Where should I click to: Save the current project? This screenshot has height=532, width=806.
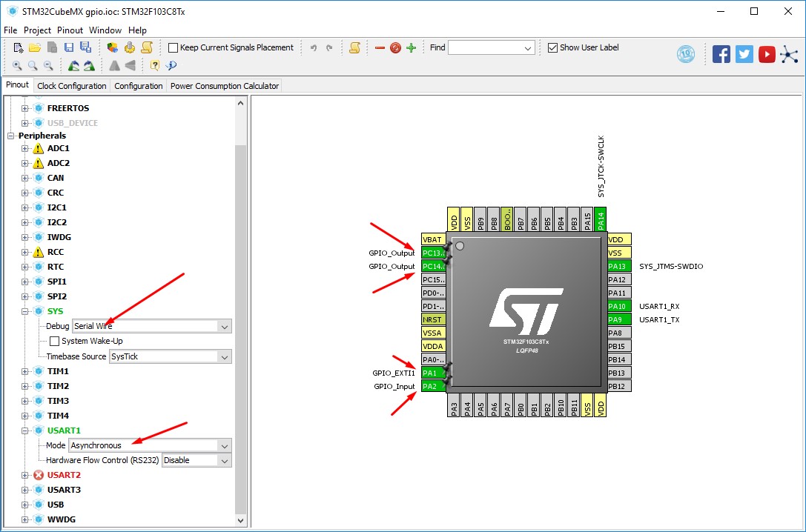click(68, 47)
